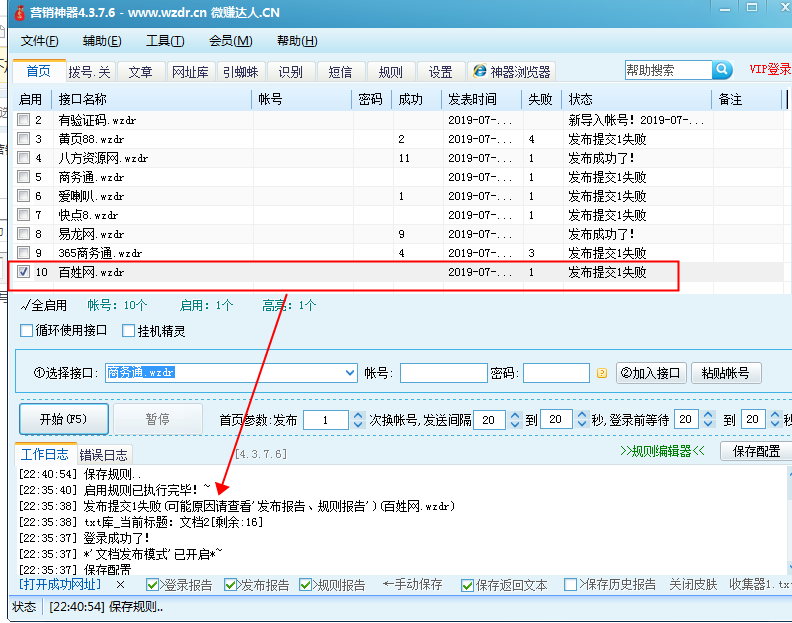The image size is (792, 623).
Task: Enable the checkbox for 有验证码.wzdr row
Action: (x=23, y=120)
